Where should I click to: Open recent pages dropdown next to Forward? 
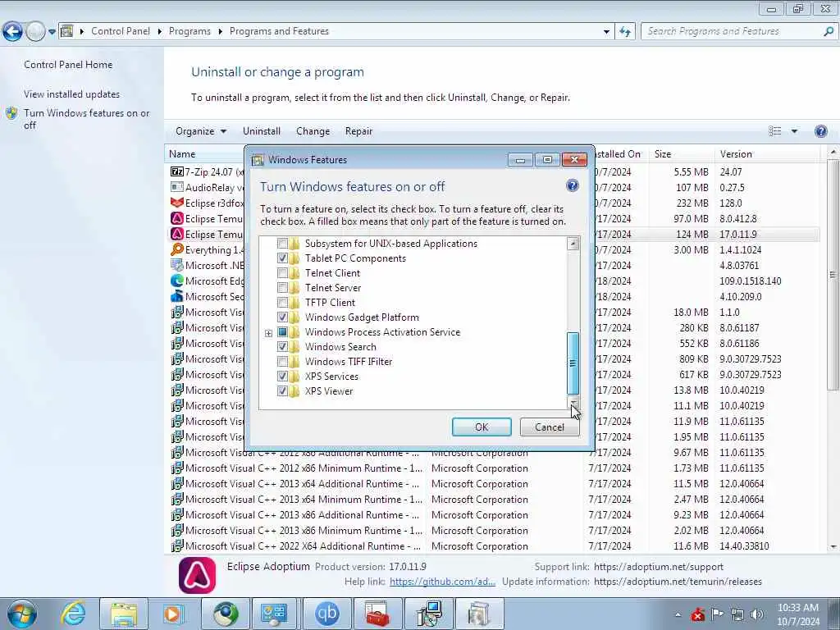[x=52, y=32]
